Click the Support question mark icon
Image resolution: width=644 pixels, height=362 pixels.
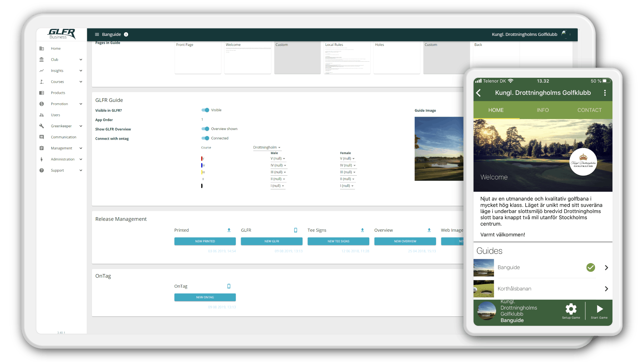click(42, 170)
